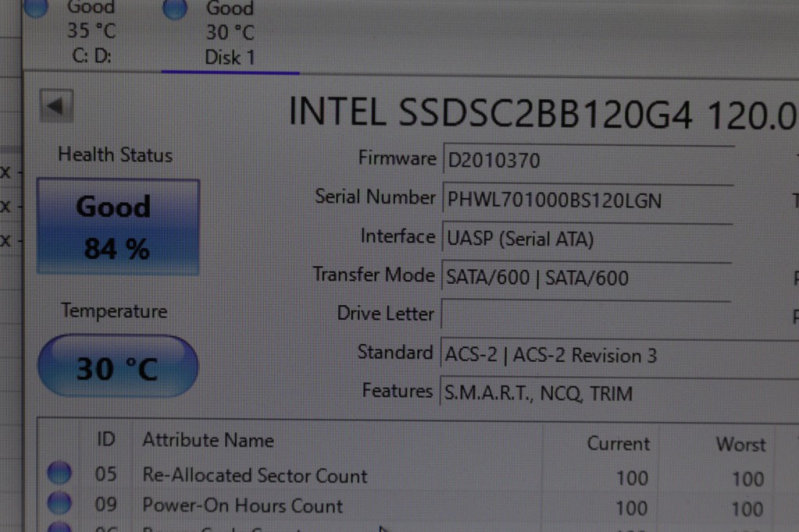Click the blue status circle for C: D: disk

(x=36, y=8)
